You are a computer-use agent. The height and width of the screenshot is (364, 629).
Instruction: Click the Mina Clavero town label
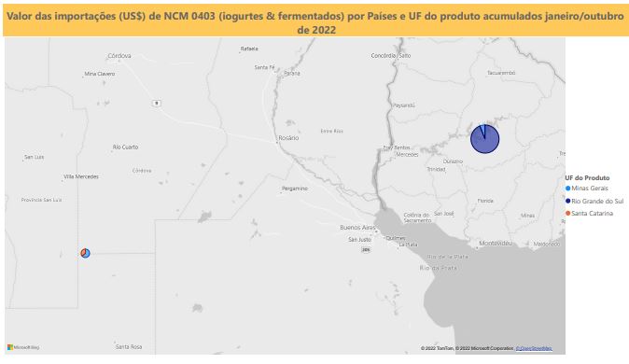click(x=100, y=74)
